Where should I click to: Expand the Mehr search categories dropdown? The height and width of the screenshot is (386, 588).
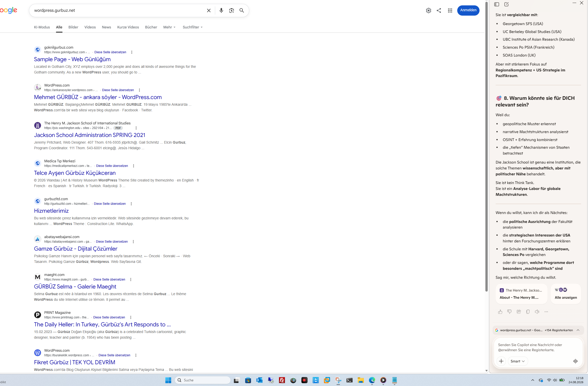[x=169, y=27]
